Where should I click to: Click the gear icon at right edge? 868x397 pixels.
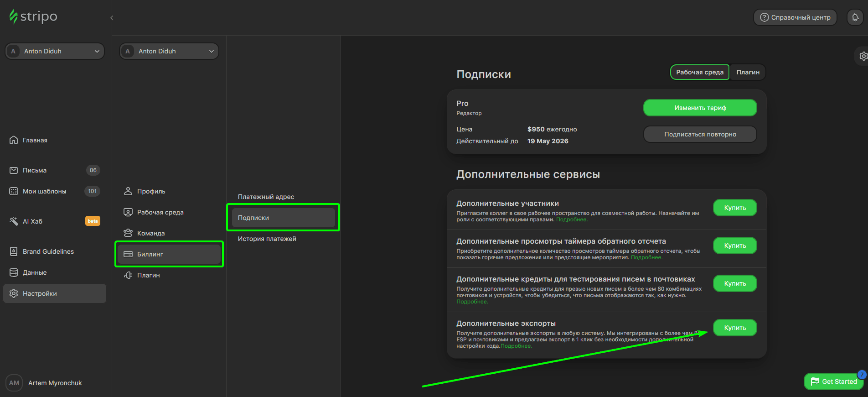[863, 56]
